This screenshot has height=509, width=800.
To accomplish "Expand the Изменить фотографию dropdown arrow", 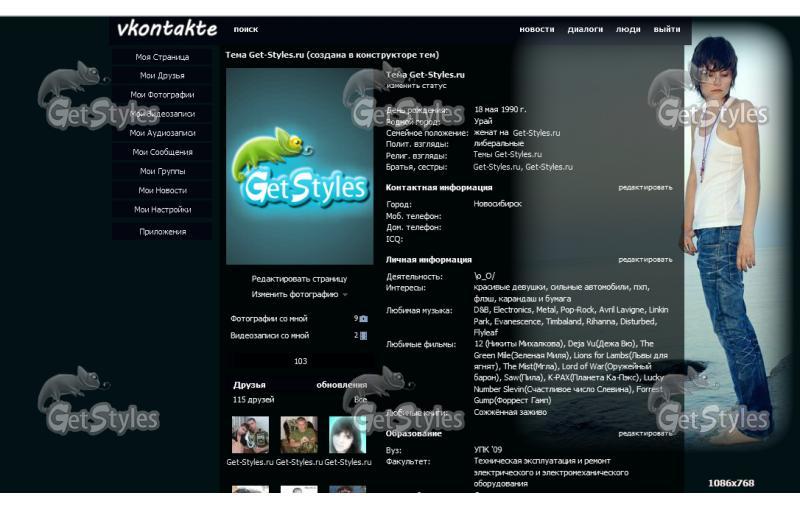I will (345, 295).
